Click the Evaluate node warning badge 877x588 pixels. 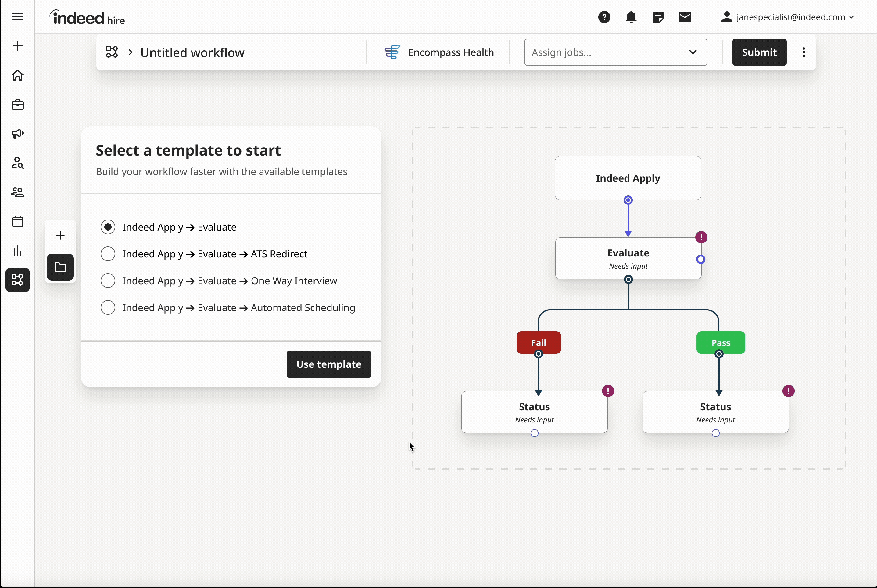tap(701, 237)
